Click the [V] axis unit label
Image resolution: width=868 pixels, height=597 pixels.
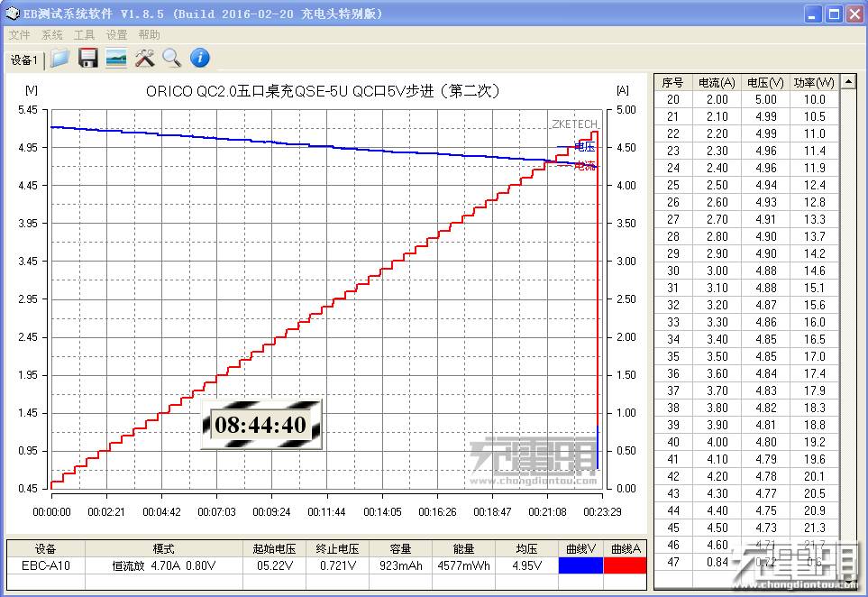(x=32, y=89)
